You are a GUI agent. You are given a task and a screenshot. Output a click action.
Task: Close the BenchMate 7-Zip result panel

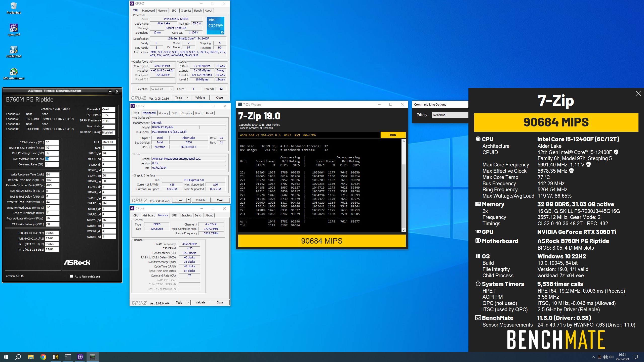[x=638, y=94]
